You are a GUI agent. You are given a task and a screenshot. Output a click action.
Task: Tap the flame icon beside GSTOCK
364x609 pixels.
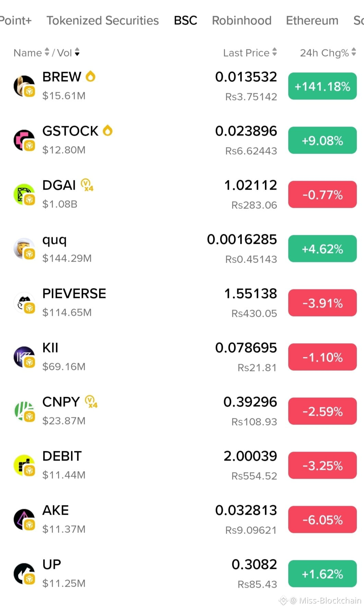tap(108, 130)
